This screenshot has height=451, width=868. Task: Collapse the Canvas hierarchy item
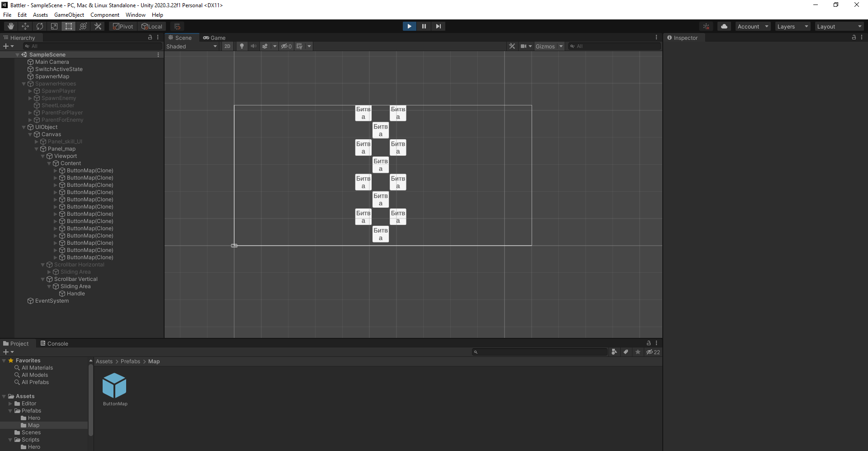pos(29,134)
